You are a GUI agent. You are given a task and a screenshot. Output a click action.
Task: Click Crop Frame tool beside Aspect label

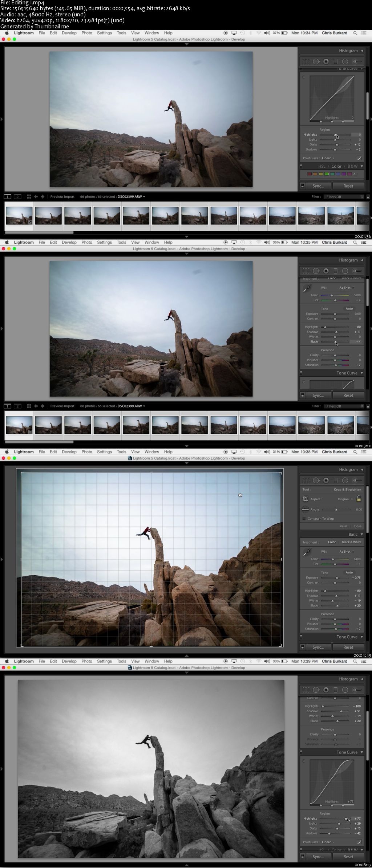pyautogui.click(x=306, y=499)
